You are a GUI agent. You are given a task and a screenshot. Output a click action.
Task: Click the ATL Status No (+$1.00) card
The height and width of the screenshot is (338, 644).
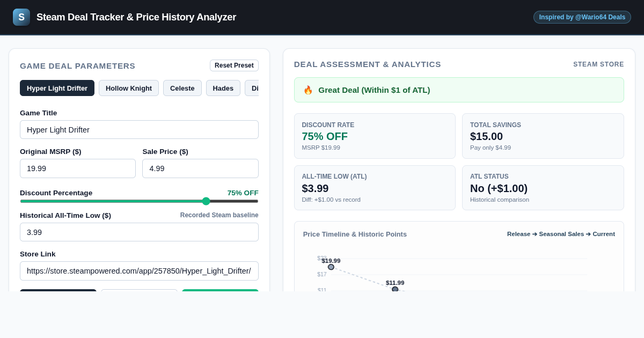click(543, 188)
